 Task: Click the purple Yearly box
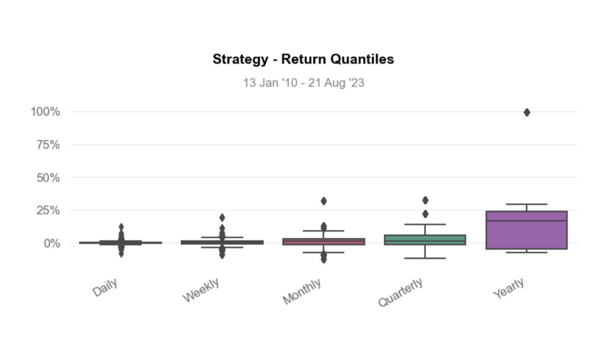tap(526, 235)
